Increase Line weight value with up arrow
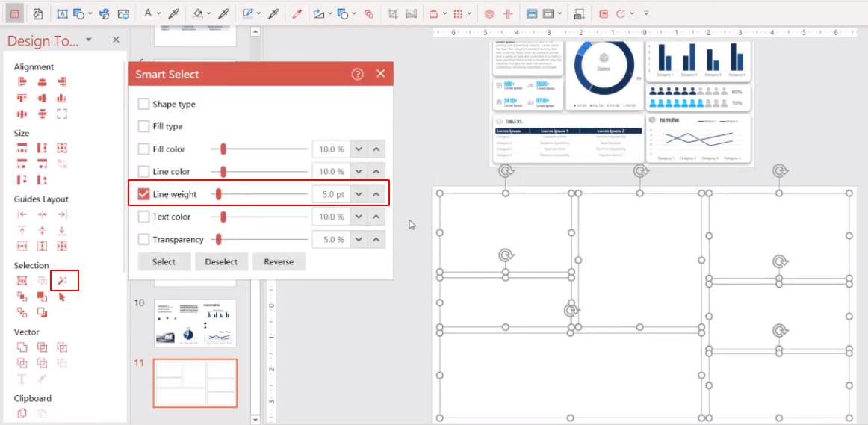868x425 pixels. coord(376,194)
